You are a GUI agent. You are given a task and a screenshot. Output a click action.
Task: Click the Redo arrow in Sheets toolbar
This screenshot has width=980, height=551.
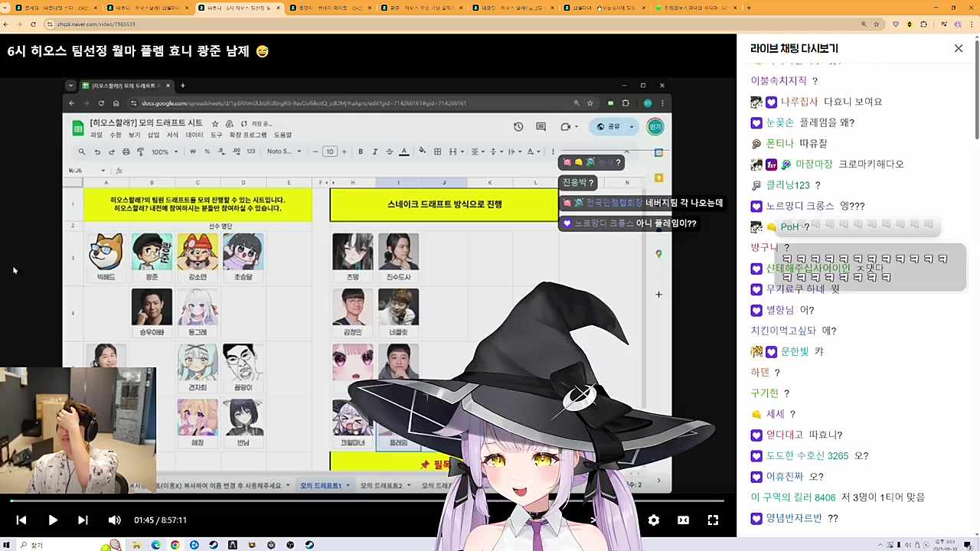112,152
